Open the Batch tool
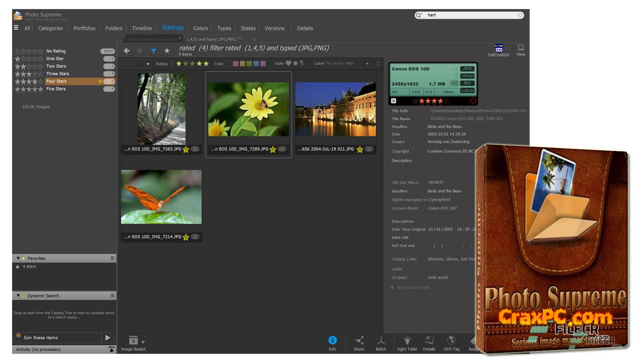The image size is (644, 362). tap(381, 341)
